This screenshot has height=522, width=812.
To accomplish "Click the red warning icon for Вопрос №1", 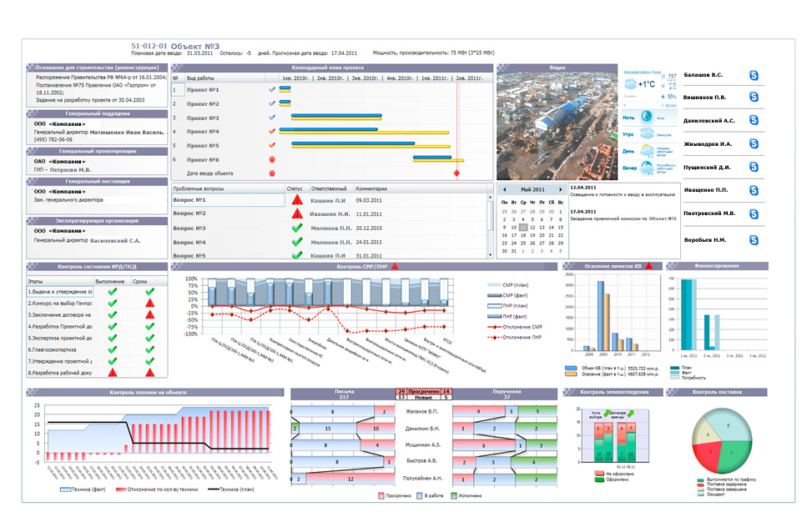I will [x=297, y=199].
